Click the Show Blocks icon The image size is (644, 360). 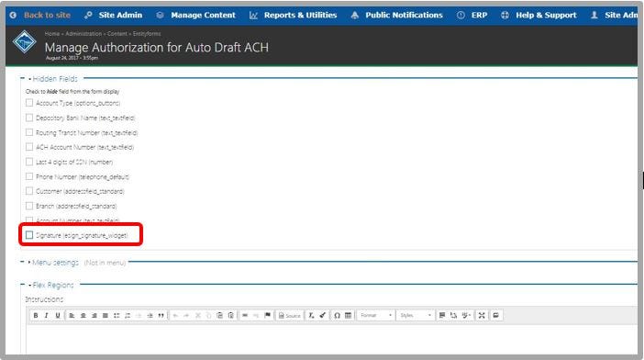click(442, 315)
